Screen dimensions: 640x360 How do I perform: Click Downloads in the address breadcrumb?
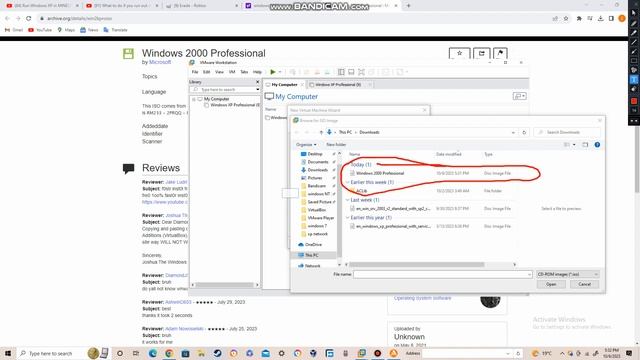pyautogui.click(x=369, y=132)
